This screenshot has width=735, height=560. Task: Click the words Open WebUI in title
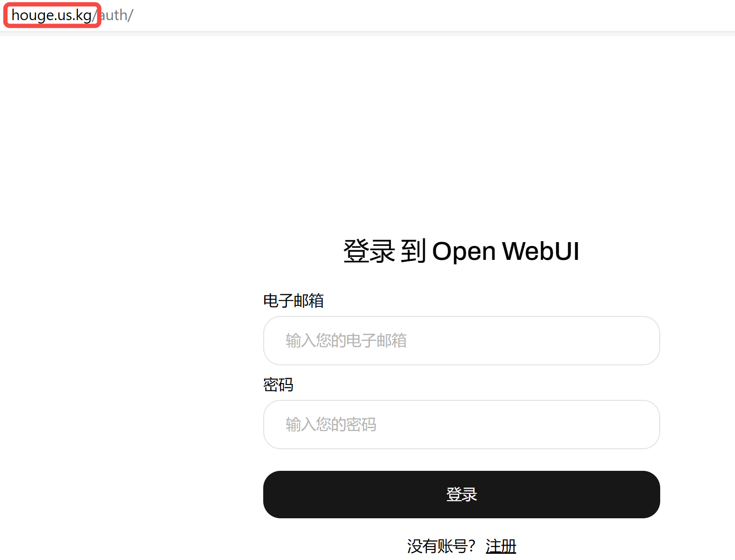pyautogui.click(x=506, y=251)
